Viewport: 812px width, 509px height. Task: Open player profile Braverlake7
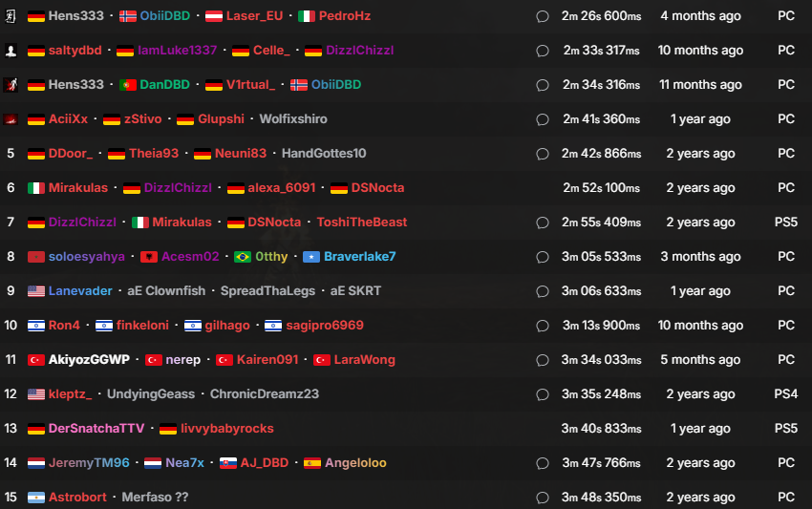pyautogui.click(x=359, y=256)
